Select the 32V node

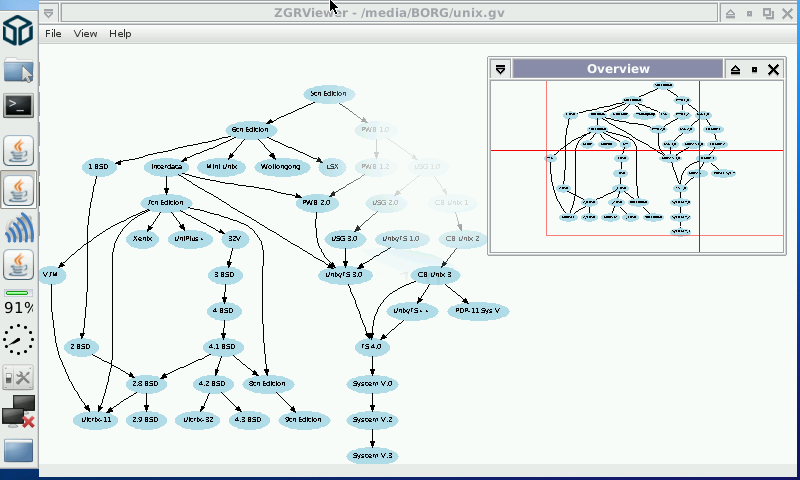pyautogui.click(x=235, y=239)
